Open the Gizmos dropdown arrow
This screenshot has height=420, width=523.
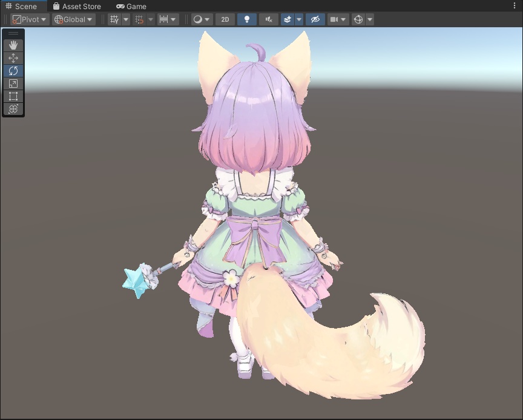[x=370, y=19]
